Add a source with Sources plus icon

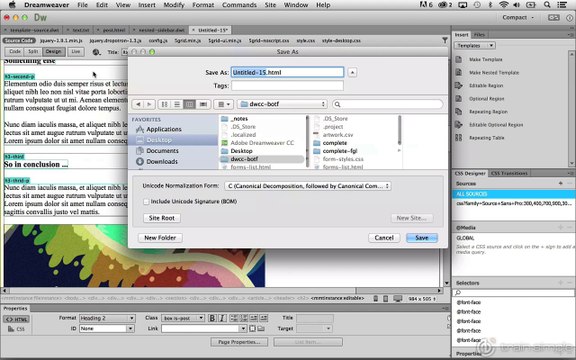[560, 183]
